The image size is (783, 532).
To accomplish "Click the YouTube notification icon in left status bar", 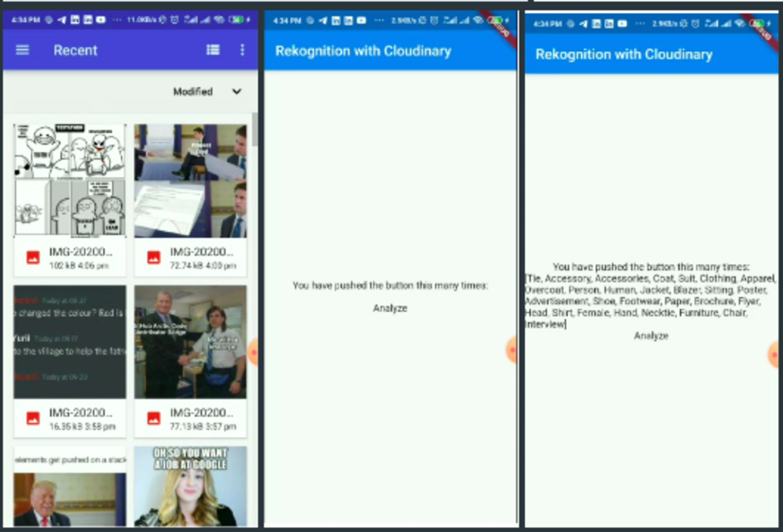I will 100,20.
